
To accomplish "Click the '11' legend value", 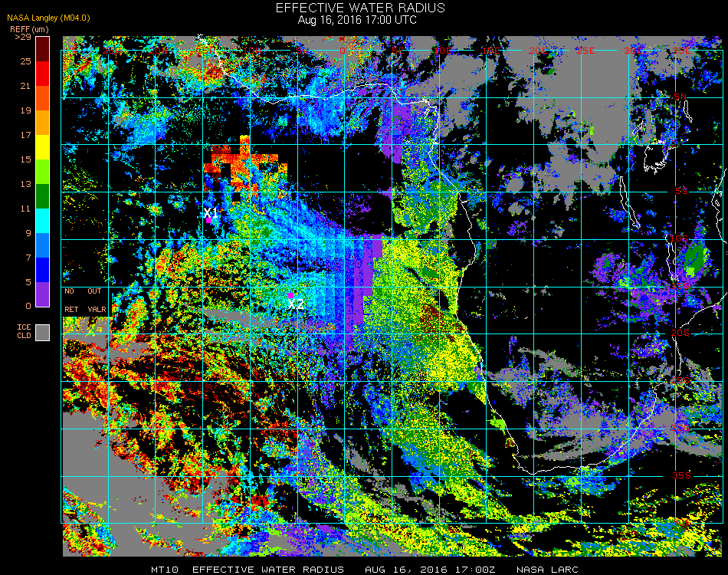I will coord(25,209).
